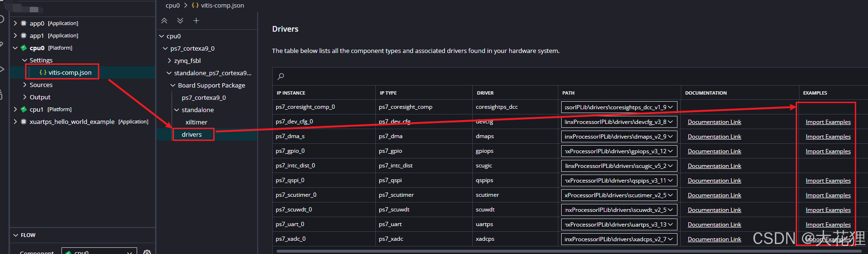This screenshot has width=868, height=254.
Task: Click the chip icon beside xuartps_hello_world_example
Action: (x=24, y=122)
